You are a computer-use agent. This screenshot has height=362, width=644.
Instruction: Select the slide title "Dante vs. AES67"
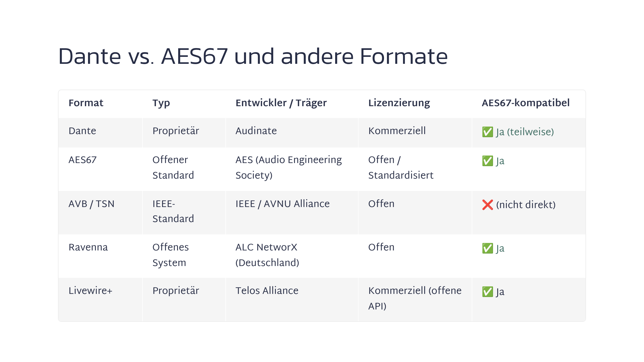click(253, 57)
